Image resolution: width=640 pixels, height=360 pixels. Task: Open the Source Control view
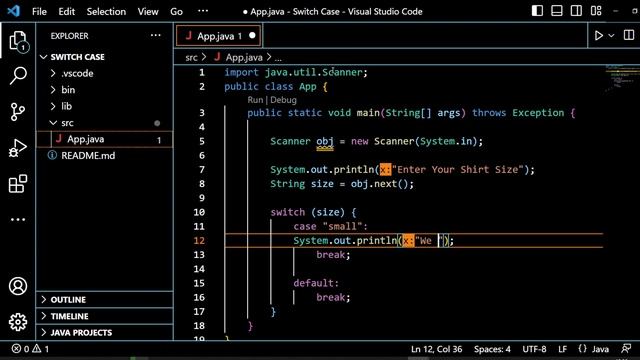point(18,111)
